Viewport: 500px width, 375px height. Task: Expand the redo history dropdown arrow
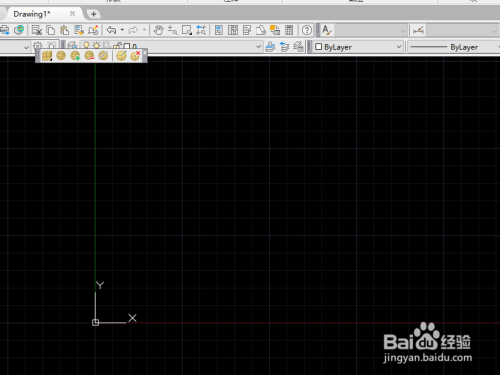pos(144,30)
